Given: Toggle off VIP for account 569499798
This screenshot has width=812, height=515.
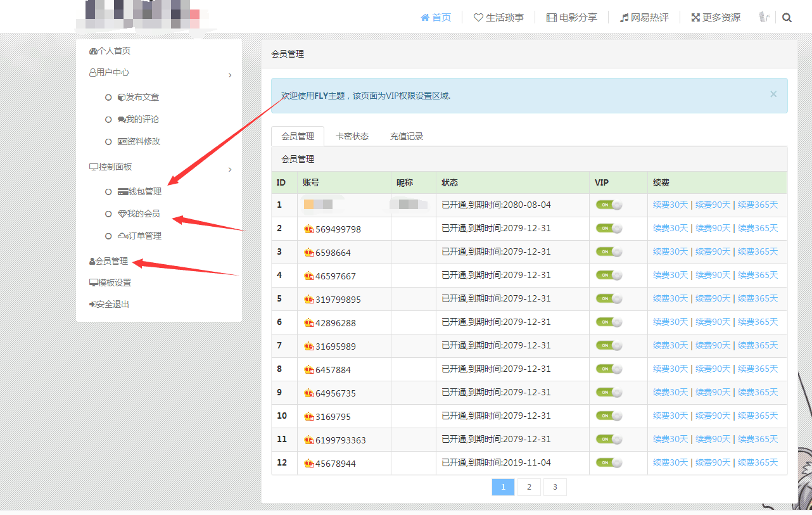Looking at the screenshot, I should point(607,227).
